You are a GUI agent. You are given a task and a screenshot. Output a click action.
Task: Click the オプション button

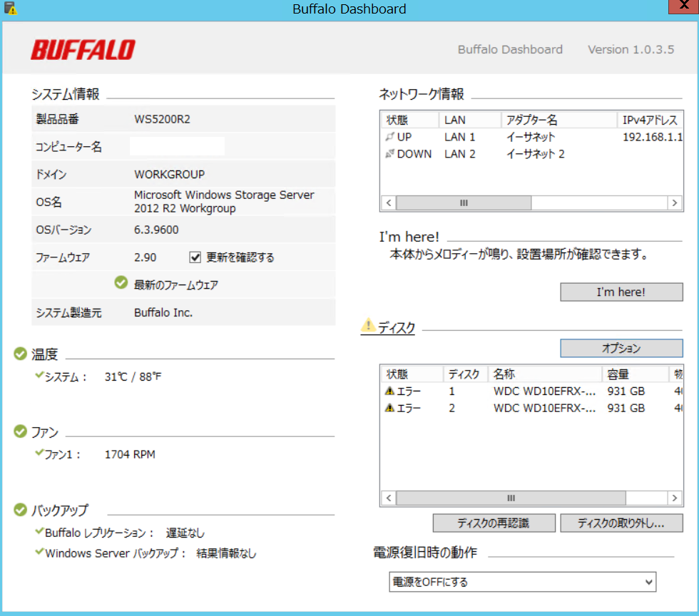pyautogui.click(x=621, y=348)
